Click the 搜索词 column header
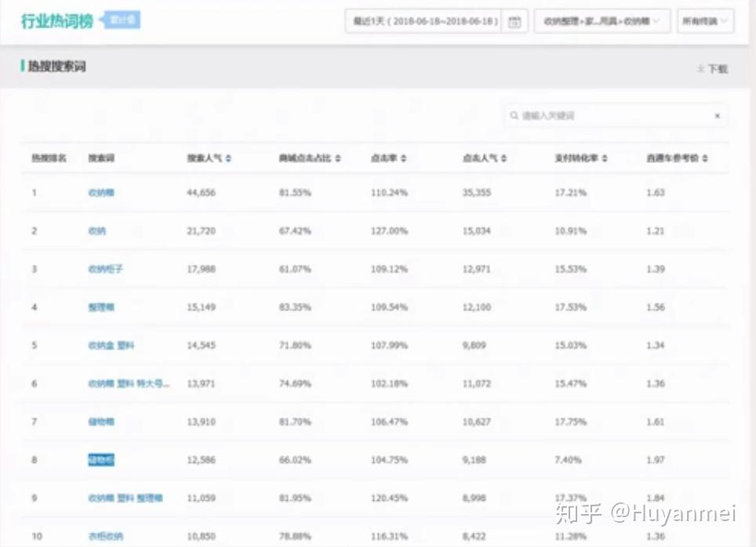This screenshot has width=756, height=547. pos(101,158)
